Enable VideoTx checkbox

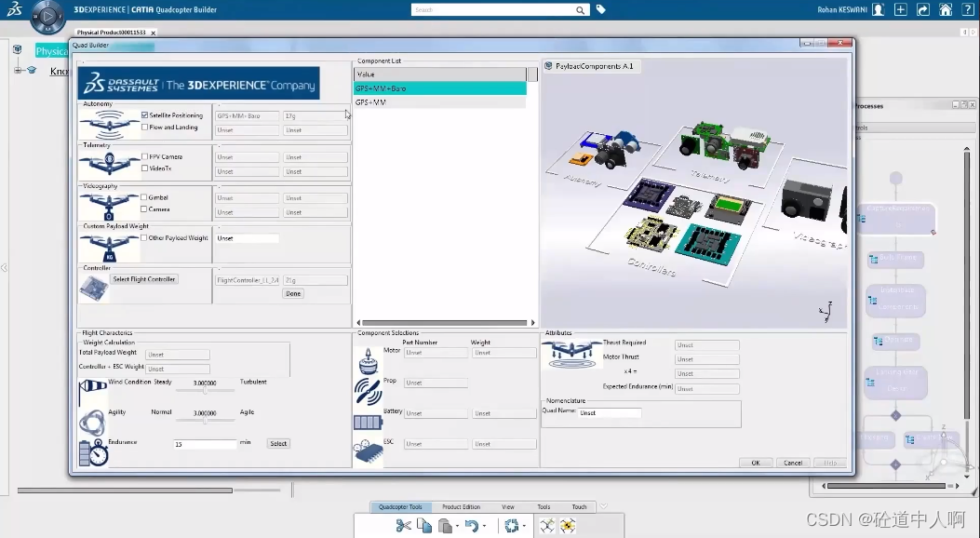[x=145, y=168]
